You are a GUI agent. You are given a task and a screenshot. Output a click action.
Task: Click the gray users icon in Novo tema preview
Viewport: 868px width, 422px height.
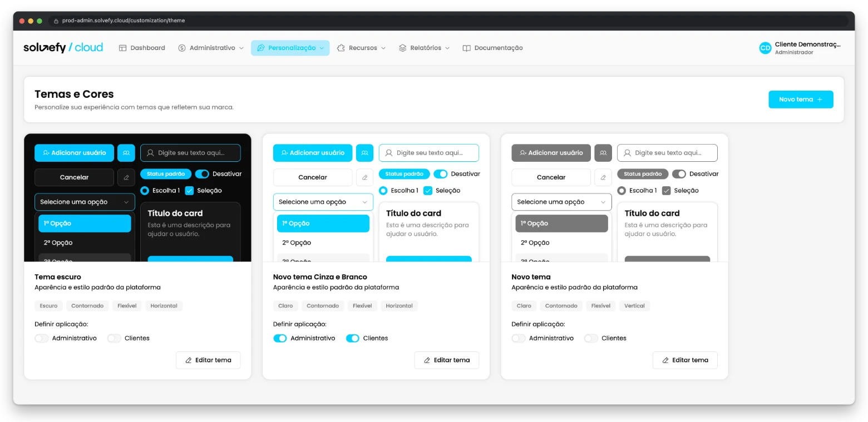(x=603, y=153)
